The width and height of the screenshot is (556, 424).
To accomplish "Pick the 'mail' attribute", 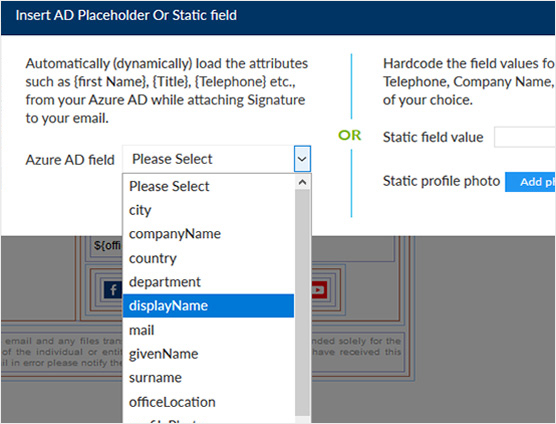I will coord(208,330).
